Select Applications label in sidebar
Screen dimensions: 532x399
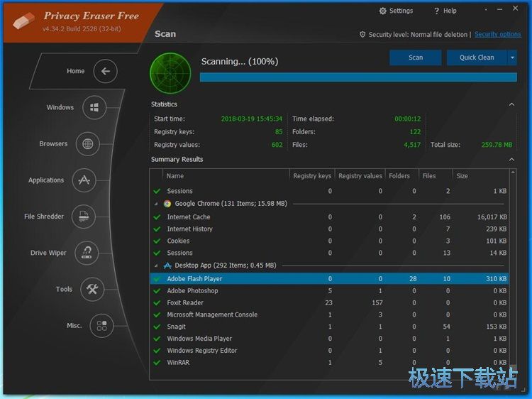click(x=46, y=180)
